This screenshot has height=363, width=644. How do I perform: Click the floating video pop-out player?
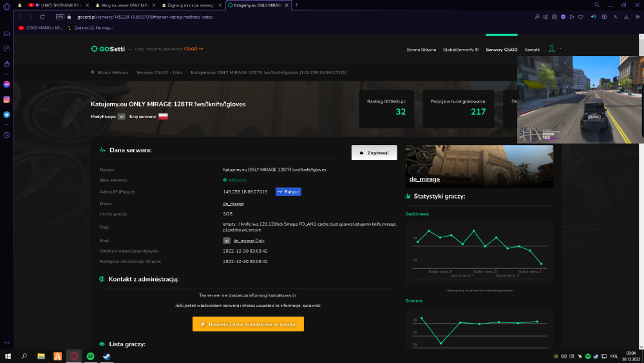pyautogui.click(x=580, y=99)
